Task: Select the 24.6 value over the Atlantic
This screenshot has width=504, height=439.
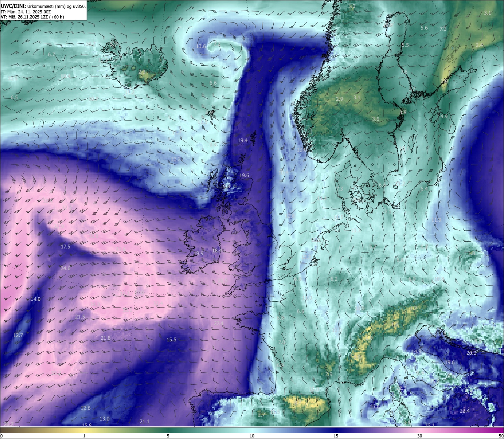Action: (x=65, y=269)
